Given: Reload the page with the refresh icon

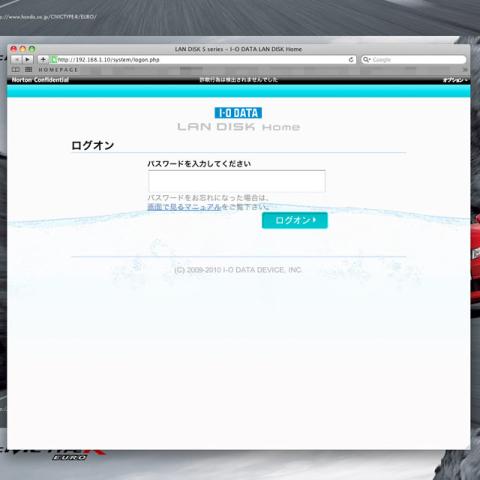Looking at the screenshot, I should pos(351,59).
